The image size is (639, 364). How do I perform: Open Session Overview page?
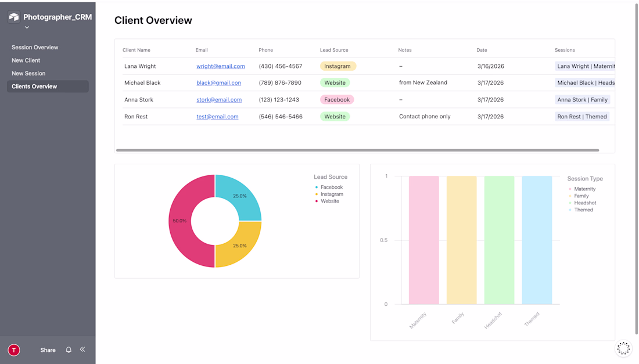[35, 47]
